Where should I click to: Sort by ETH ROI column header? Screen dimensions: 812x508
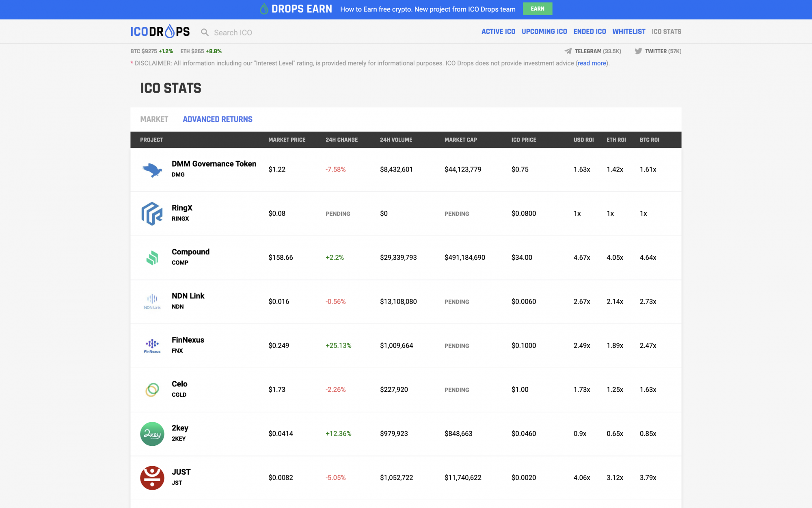coord(616,140)
